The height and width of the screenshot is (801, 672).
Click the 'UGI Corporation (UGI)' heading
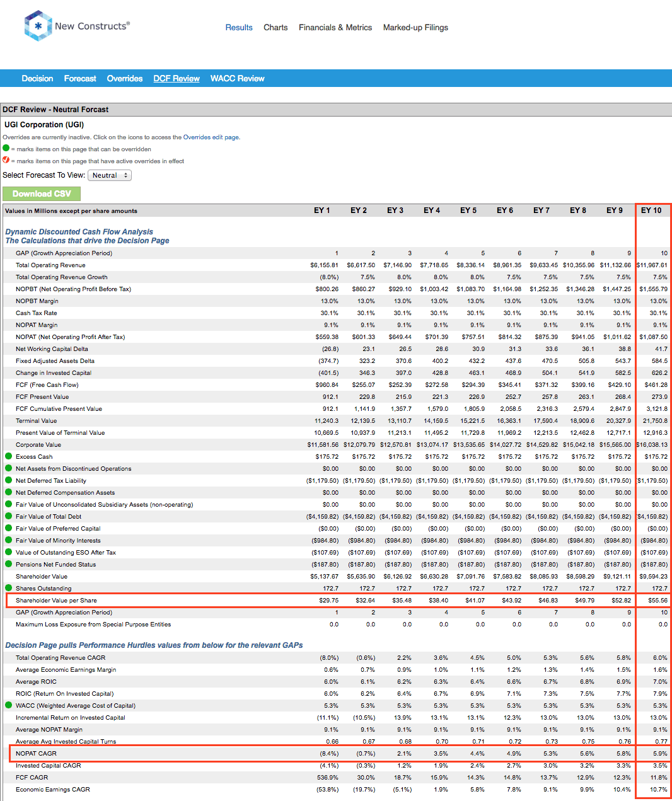pos(44,125)
